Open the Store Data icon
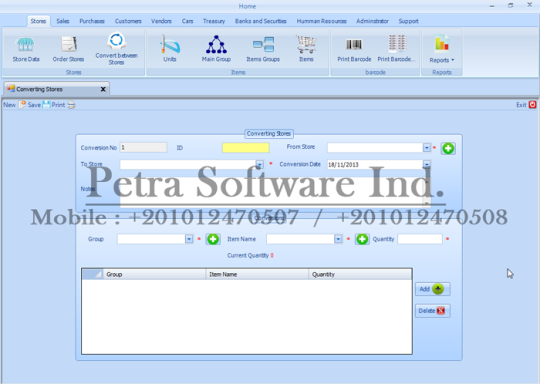Viewport: 540px width, 384px height. [x=26, y=50]
